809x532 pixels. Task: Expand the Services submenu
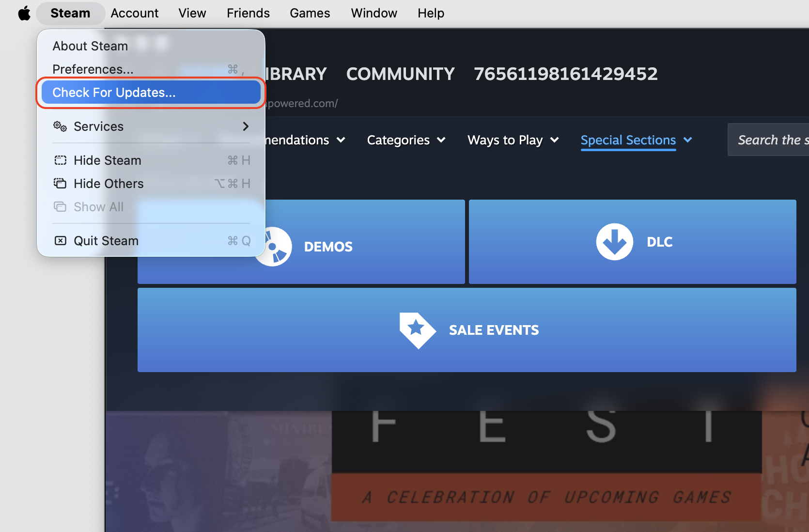[151, 126]
